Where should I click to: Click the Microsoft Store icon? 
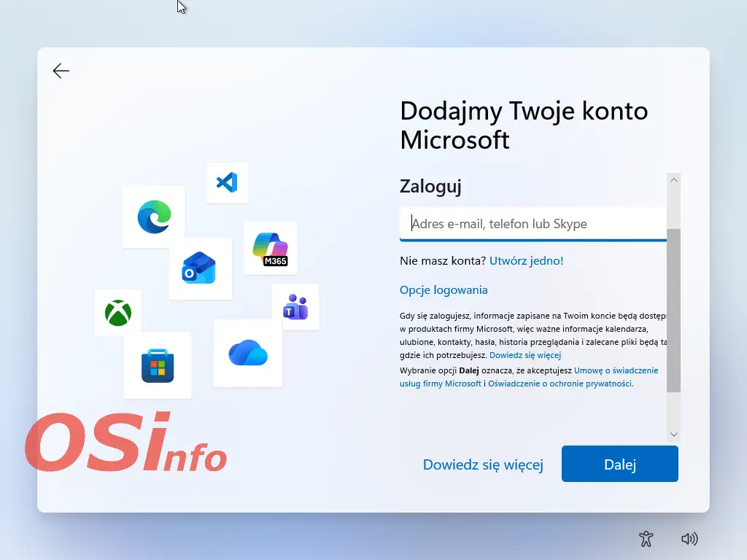pos(158,365)
